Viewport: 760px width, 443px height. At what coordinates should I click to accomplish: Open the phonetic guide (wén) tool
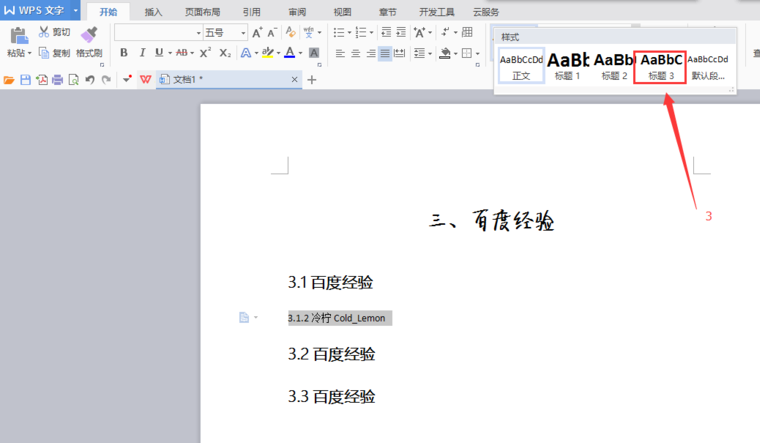coord(308,32)
